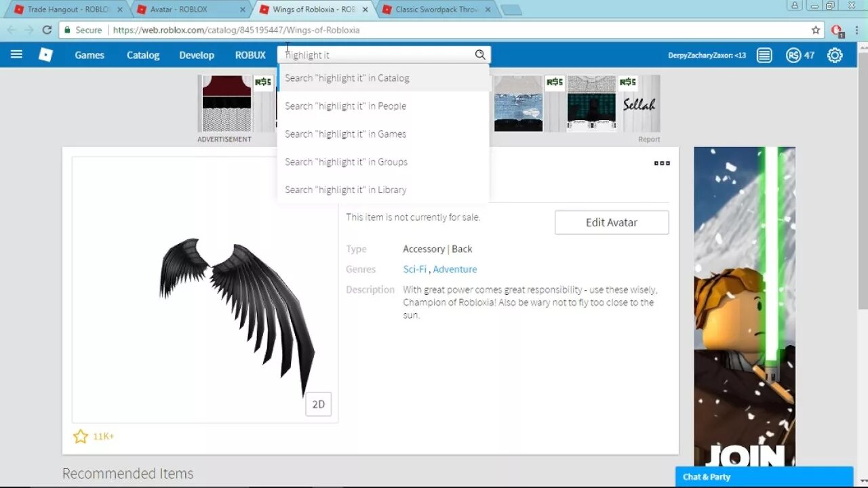
Task: Open the ROBUX nav link
Action: coord(250,55)
